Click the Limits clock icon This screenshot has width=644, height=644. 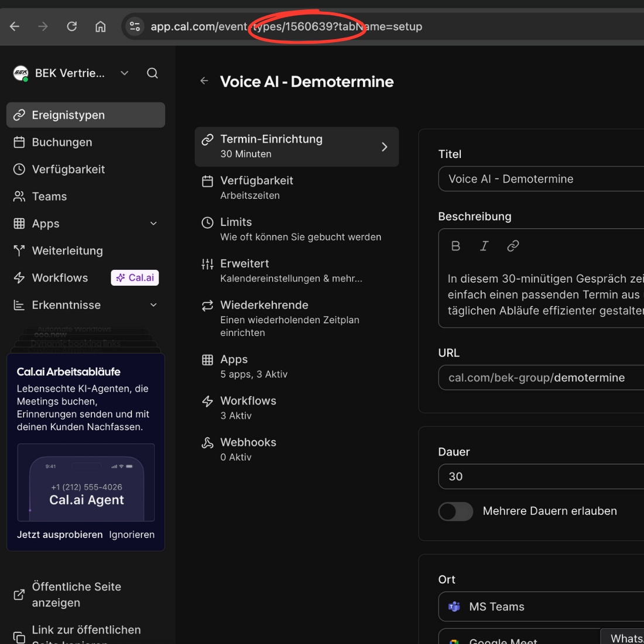pyautogui.click(x=207, y=222)
